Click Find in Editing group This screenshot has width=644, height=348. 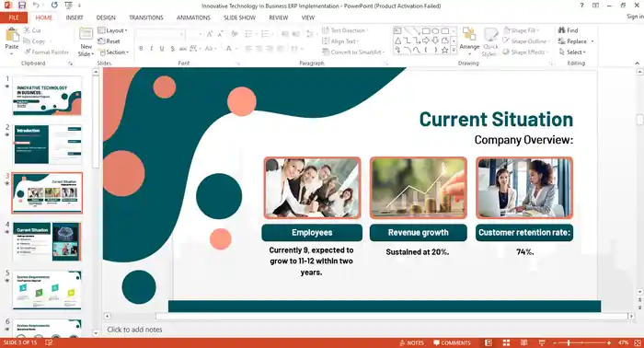(568, 30)
